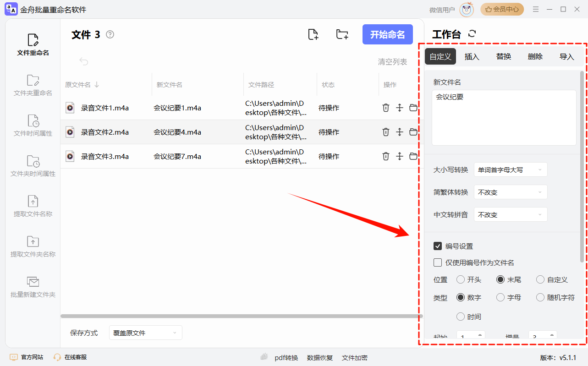Set 位置 to 开头

460,279
